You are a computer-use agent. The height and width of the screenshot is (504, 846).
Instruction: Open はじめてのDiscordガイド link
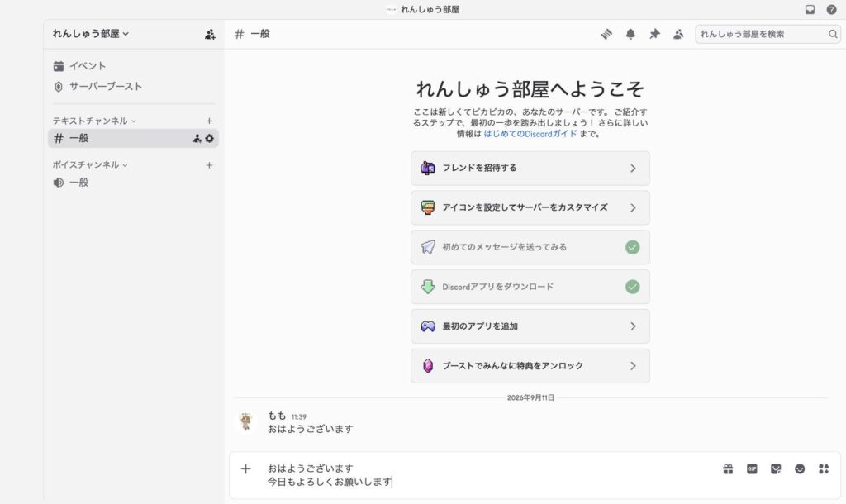530,134
